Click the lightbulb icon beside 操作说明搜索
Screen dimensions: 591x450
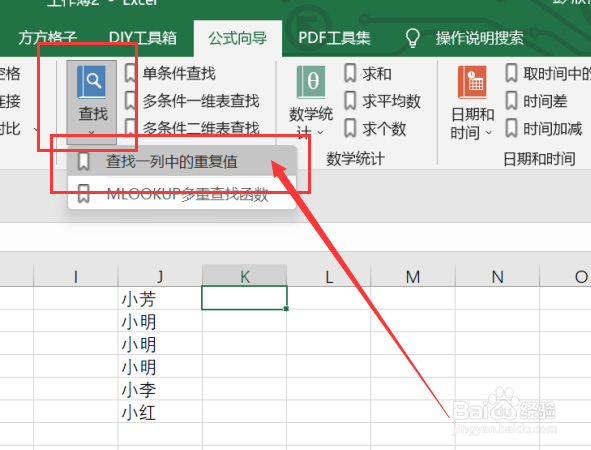(x=412, y=38)
